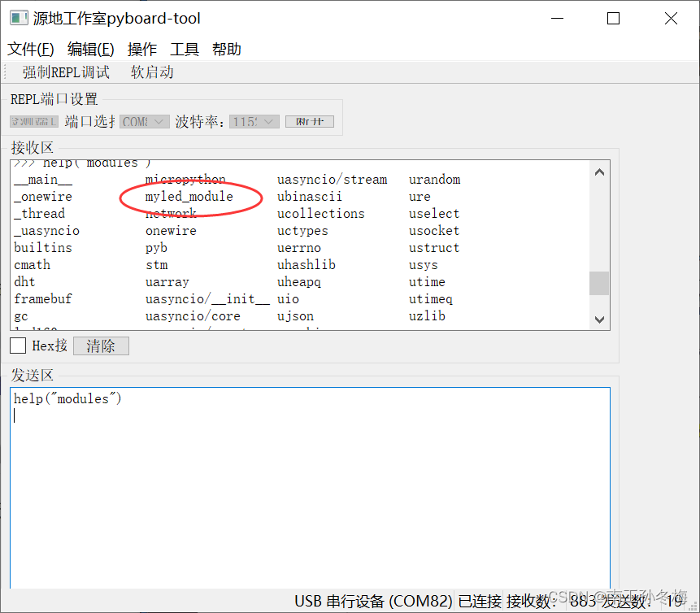Click _onewire in the module list
The height and width of the screenshot is (613, 700).
[x=43, y=197]
